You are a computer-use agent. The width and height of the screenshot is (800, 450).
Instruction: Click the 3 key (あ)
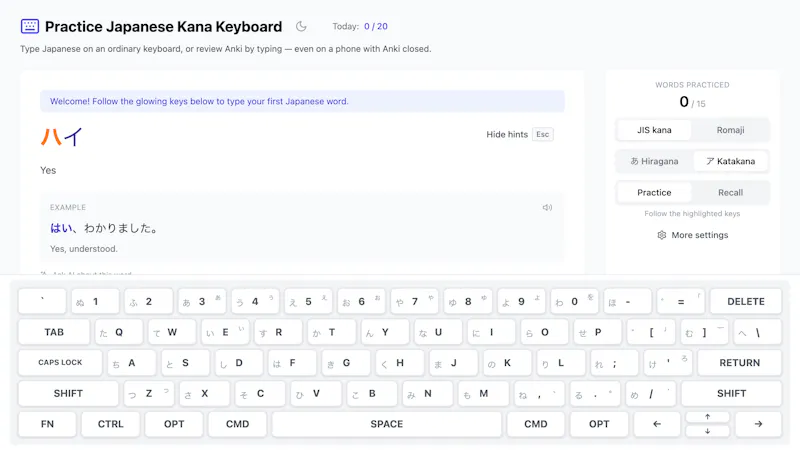(202, 302)
